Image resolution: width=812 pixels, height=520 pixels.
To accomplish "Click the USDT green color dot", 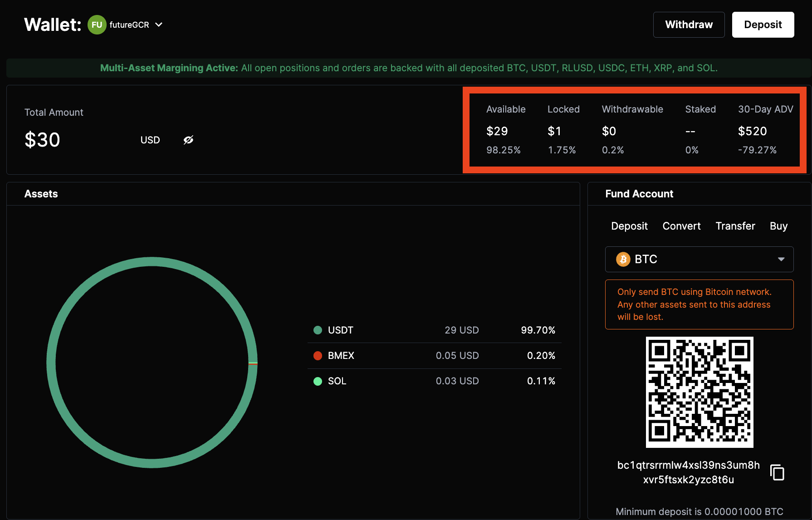I will pyautogui.click(x=318, y=330).
